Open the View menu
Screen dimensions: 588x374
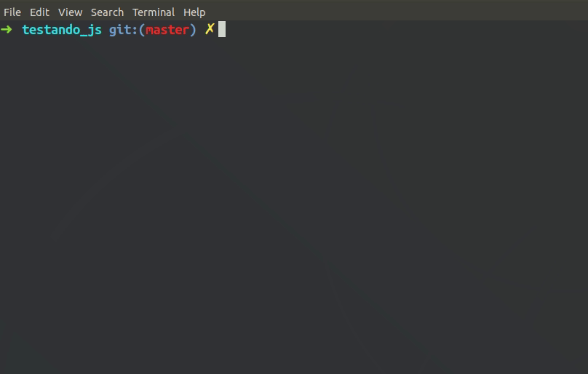point(70,12)
